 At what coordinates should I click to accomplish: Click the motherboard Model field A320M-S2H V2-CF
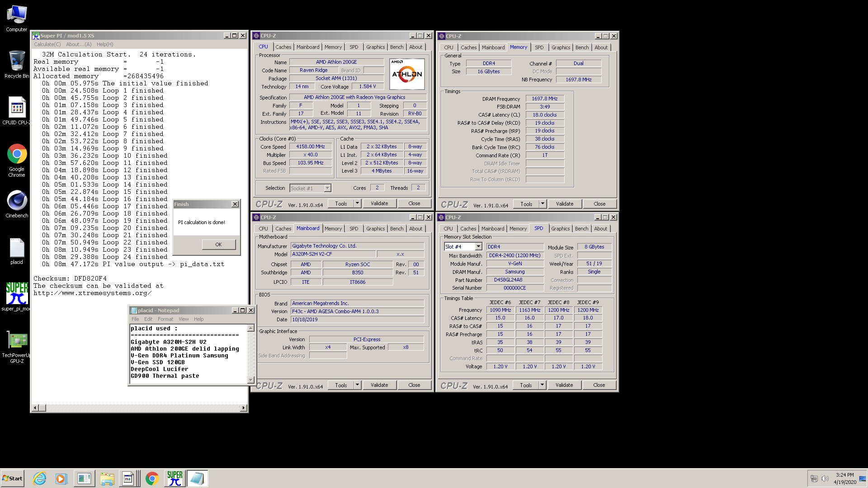tap(333, 254)
